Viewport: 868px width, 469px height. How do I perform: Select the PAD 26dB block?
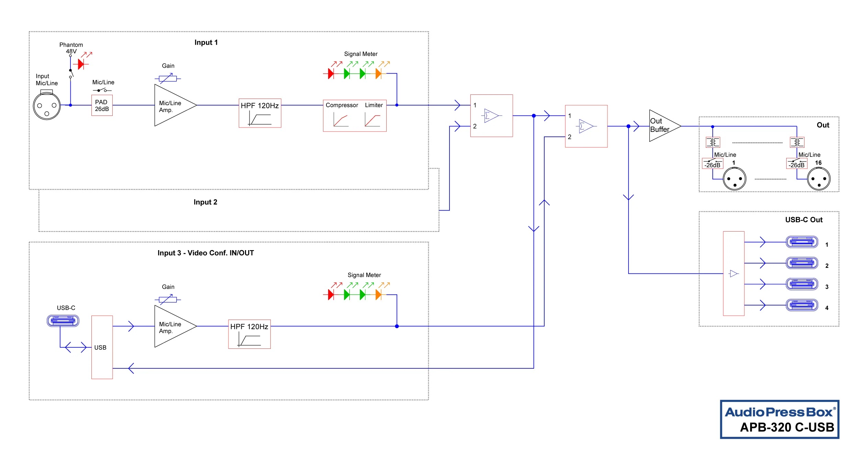point(102,105)
